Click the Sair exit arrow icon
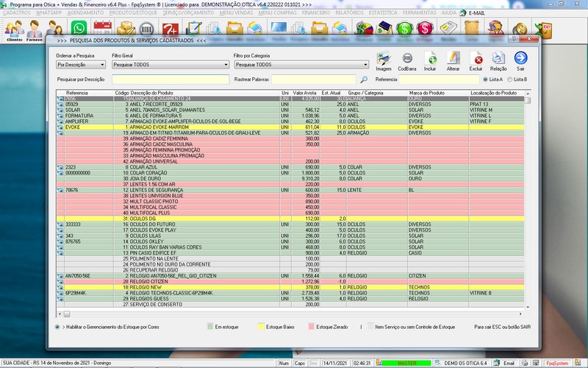588x368 pixels. coord(520,59)
